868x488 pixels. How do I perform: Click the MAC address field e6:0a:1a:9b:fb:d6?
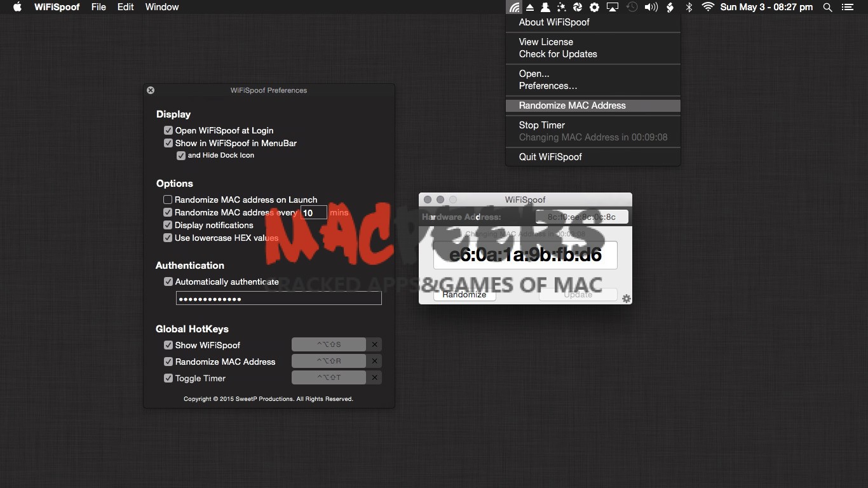(x=526, y=255)
